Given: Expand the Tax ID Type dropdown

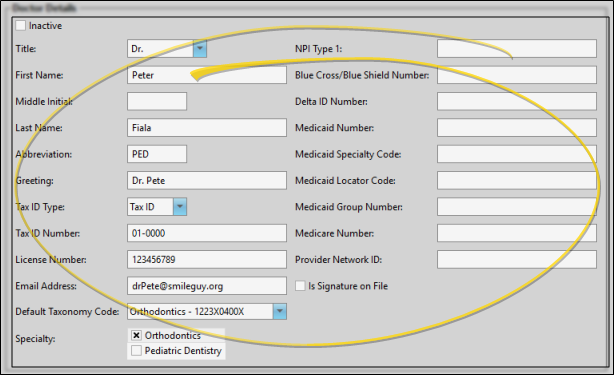Looking at the screenshot, I should point(180,207).
